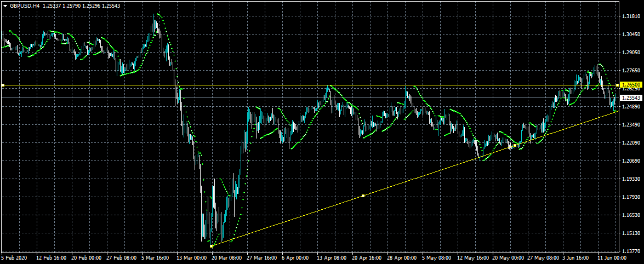Select the trendline's lowest anchor point
This screenshot has height=264, width=644.
point(211,246)
